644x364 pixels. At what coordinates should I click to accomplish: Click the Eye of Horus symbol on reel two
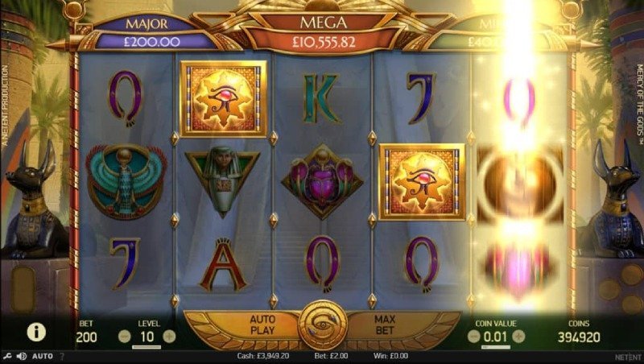[x=224, y=98]
